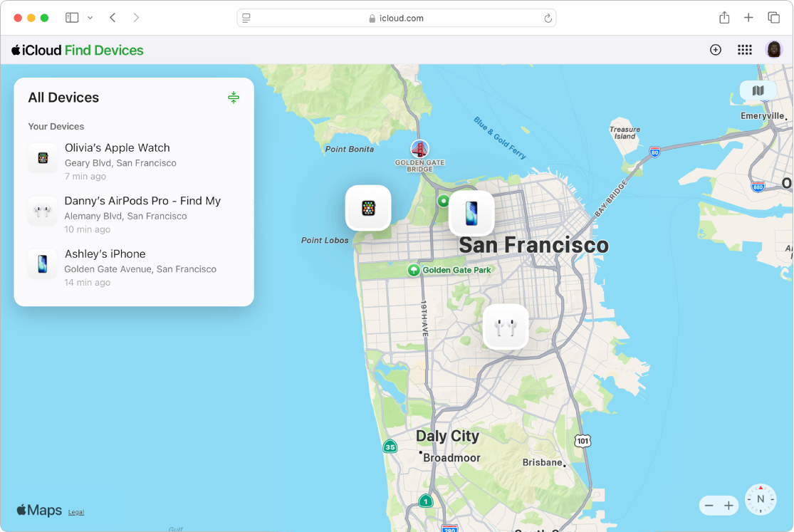
Task: Select Olivia's Apple Watch marker on the map
Action: [368, 207]
